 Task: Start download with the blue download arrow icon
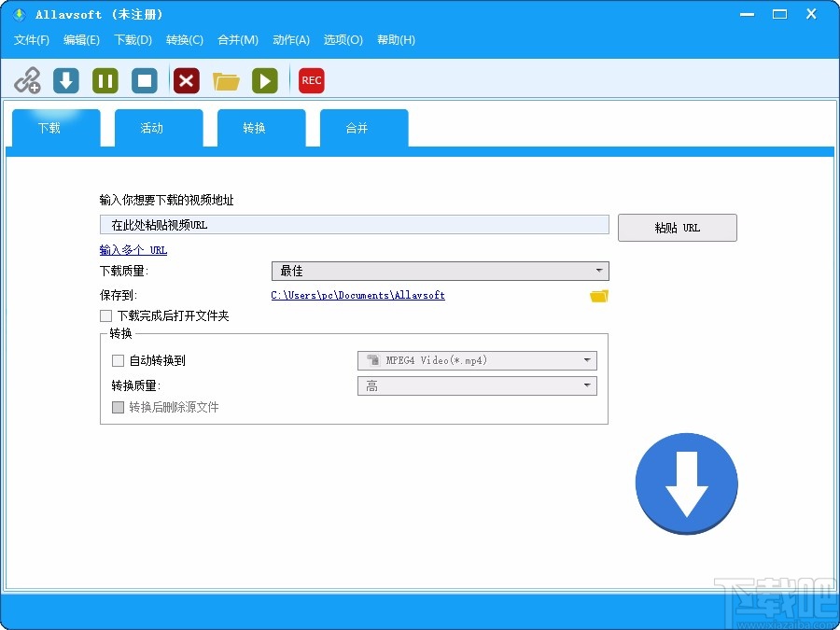65,80
